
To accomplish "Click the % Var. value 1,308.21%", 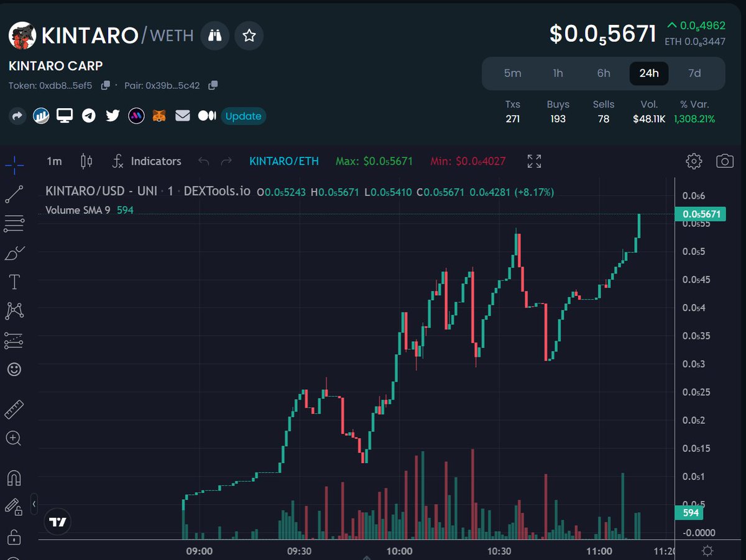I will coord(694,119).
